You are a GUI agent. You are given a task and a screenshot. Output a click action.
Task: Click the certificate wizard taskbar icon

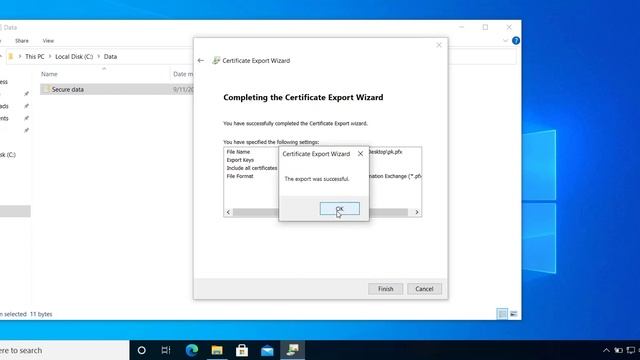292,350
